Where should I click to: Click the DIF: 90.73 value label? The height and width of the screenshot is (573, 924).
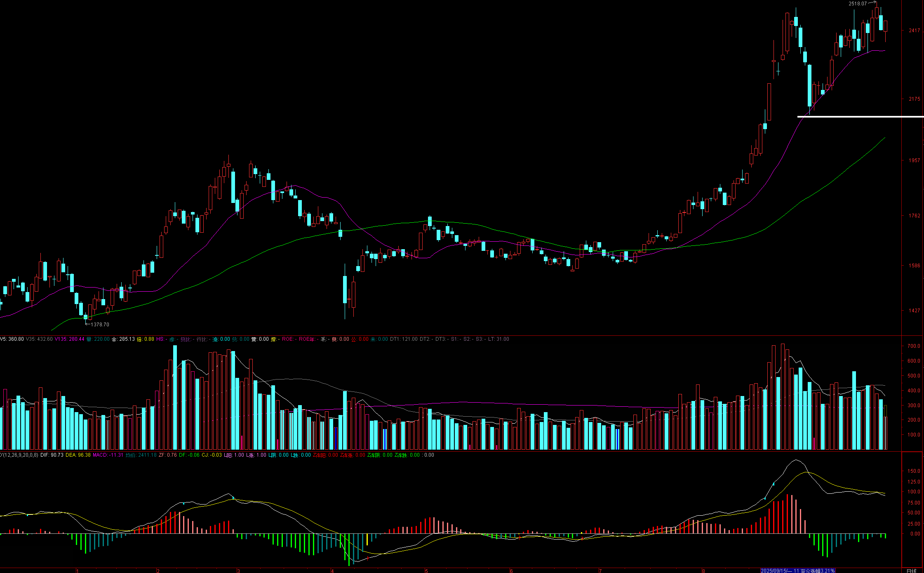click(x=52, y=455)
